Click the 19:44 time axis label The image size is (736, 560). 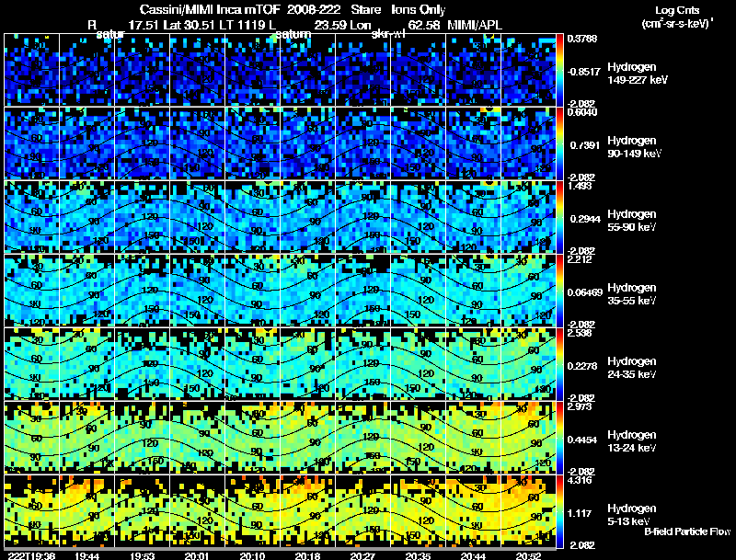tap(86, 555)
